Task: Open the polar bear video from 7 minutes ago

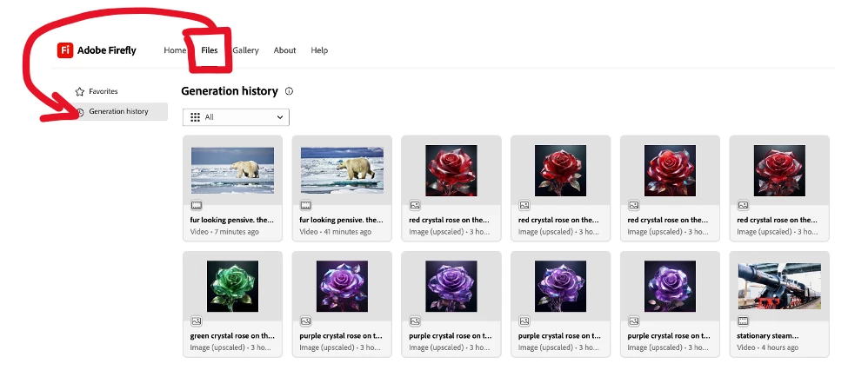Action: (x=232, y=169)
